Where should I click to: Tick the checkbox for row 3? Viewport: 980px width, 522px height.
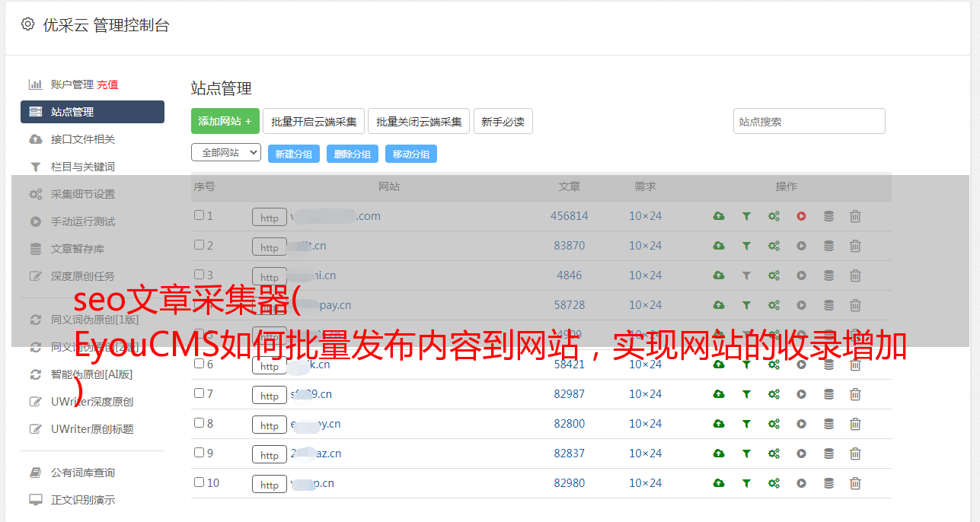199,275
